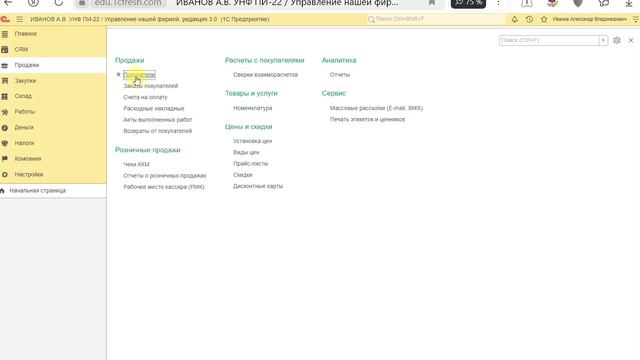The image size is (640, 360).
Task: Click the Закупки cart icon
Action: [5, 81]
